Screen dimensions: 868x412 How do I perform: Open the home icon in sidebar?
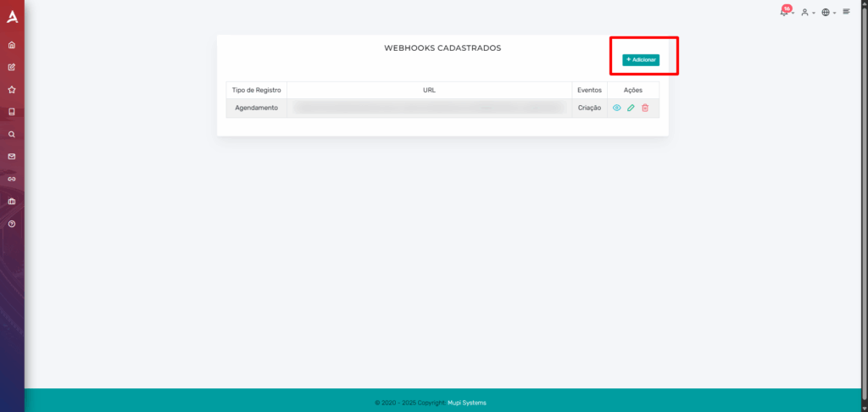pyautogui.click(x=12, y=45)
